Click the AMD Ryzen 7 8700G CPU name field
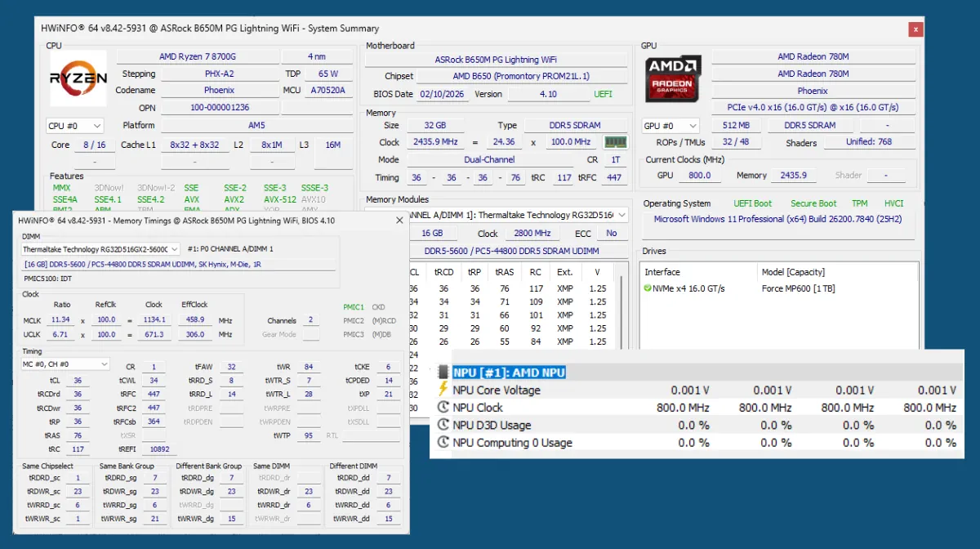 (x=198, y=56)
